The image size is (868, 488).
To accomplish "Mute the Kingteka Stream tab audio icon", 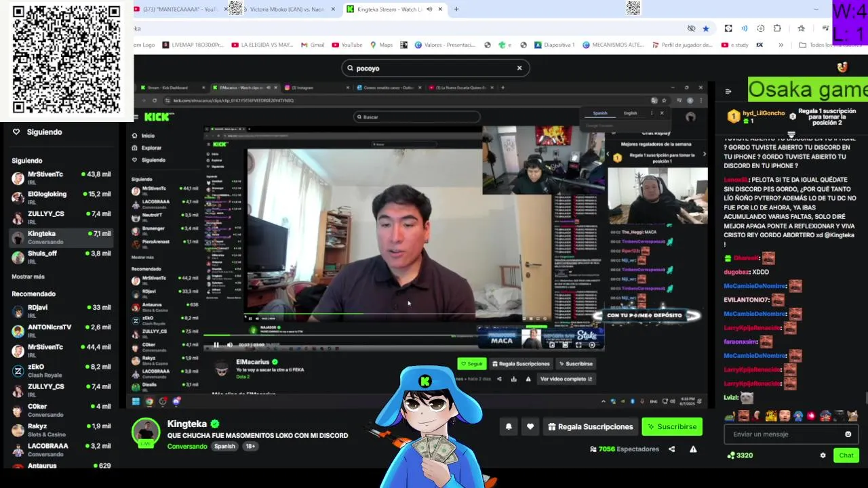I will (429, 9).
